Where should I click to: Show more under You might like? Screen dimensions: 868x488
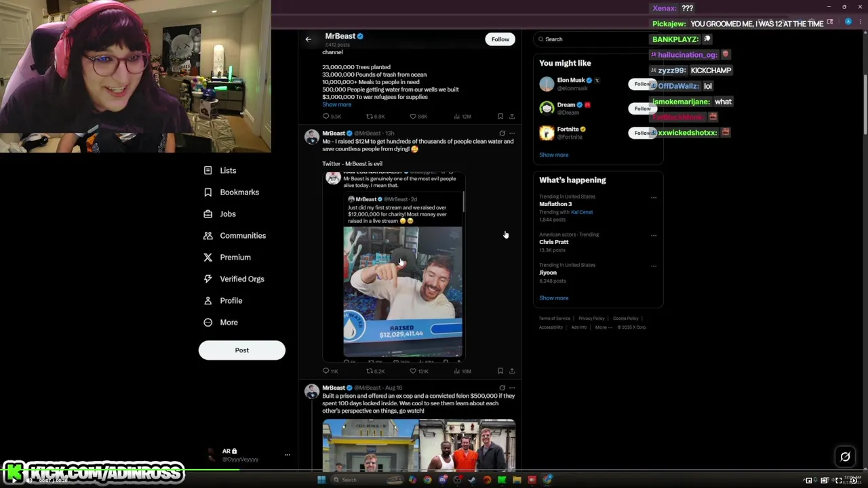click(x=553, y=155)
